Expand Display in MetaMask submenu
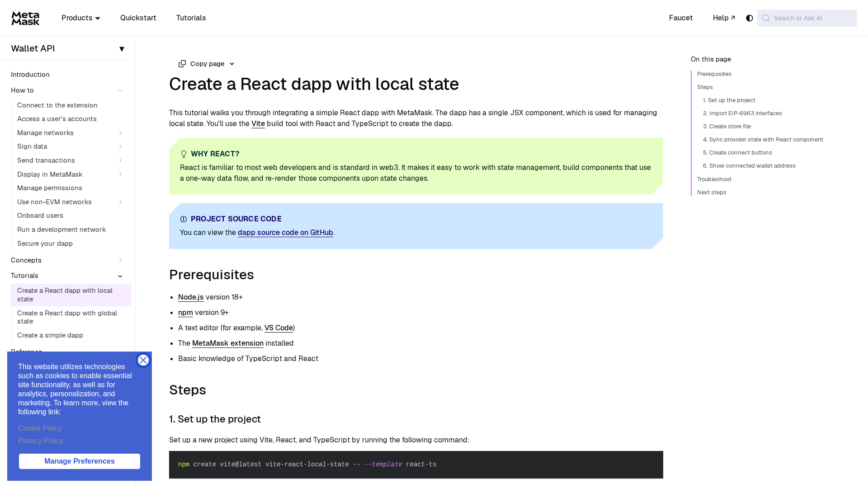868x488 pixels. (120, 174)
